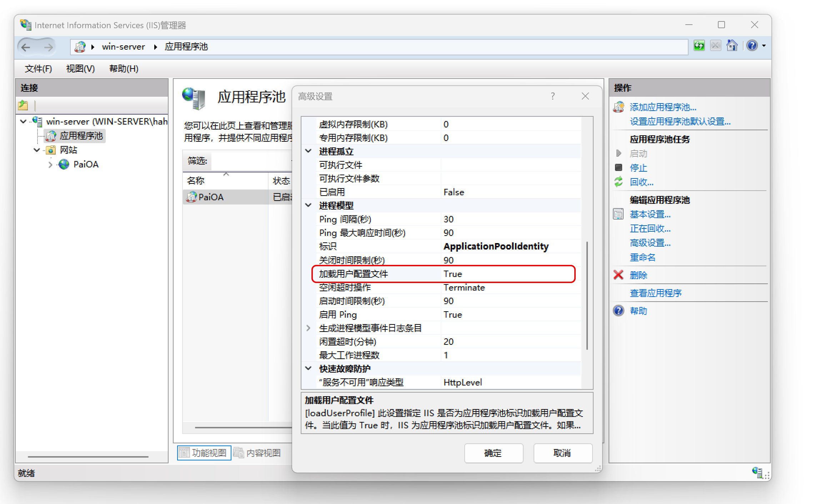
Task: Expand 生成进程模型事件日志条目 group
Action: [x=308, y=328]
